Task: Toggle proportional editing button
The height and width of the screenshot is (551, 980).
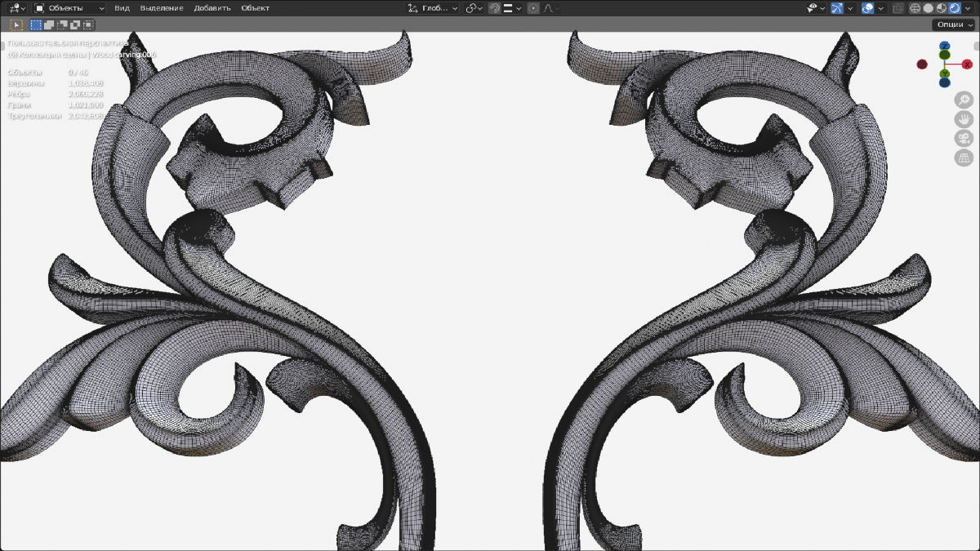Action: (533, 8)
